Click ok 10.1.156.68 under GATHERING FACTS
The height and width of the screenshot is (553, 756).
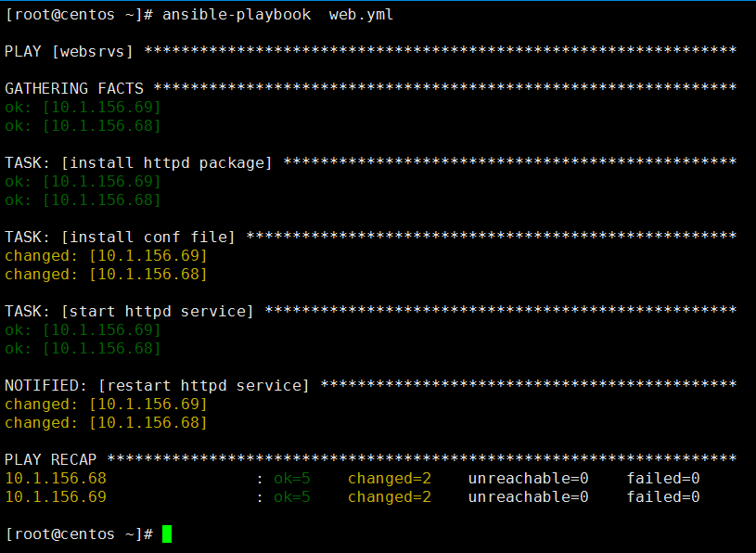83,126
